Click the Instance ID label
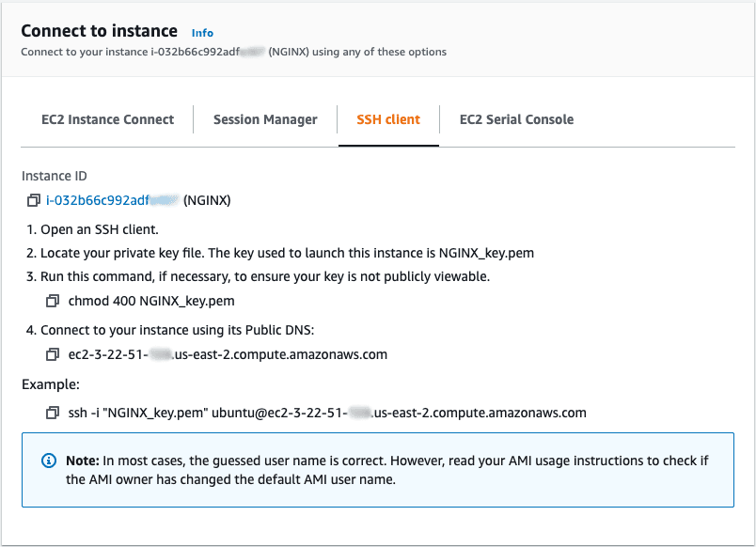 pyautogui.click(x=52, y=176)
